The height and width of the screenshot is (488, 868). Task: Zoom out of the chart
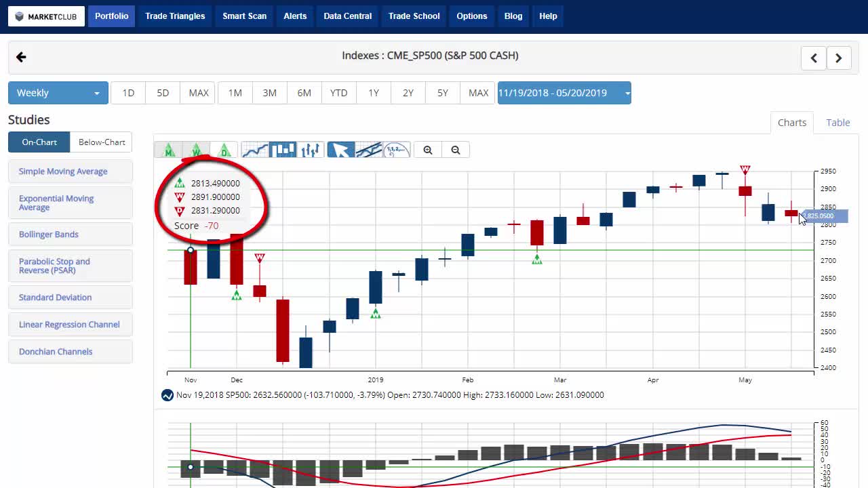pyautogui.click(x=456, y=150)
